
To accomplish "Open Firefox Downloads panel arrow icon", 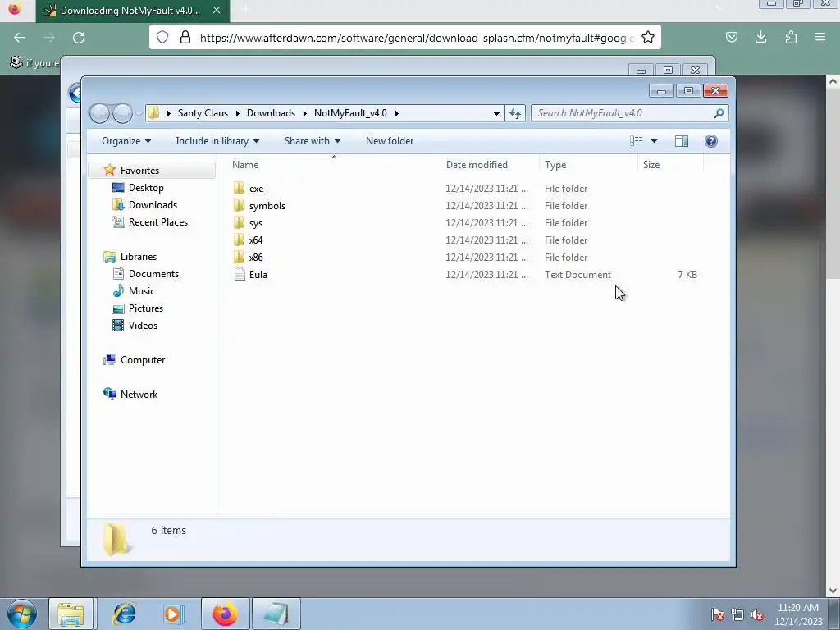I will click(760, 37).
